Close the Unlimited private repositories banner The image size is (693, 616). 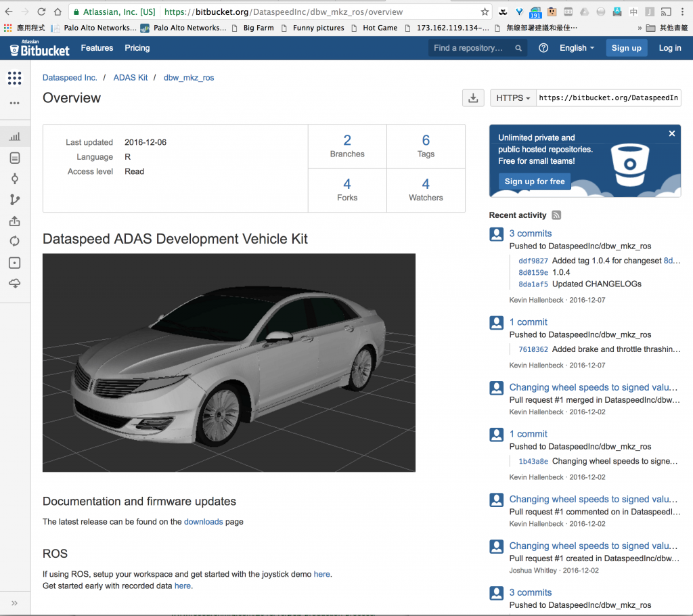coord(672,133)
